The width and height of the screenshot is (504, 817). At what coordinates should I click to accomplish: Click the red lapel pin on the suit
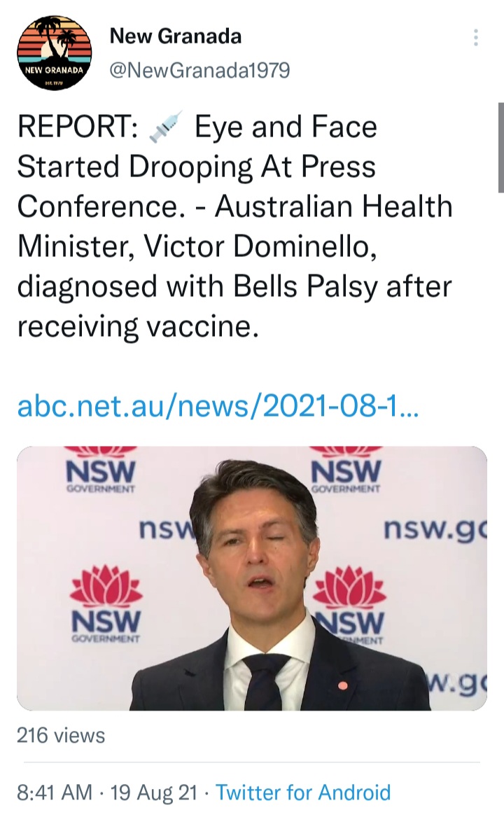343,683
